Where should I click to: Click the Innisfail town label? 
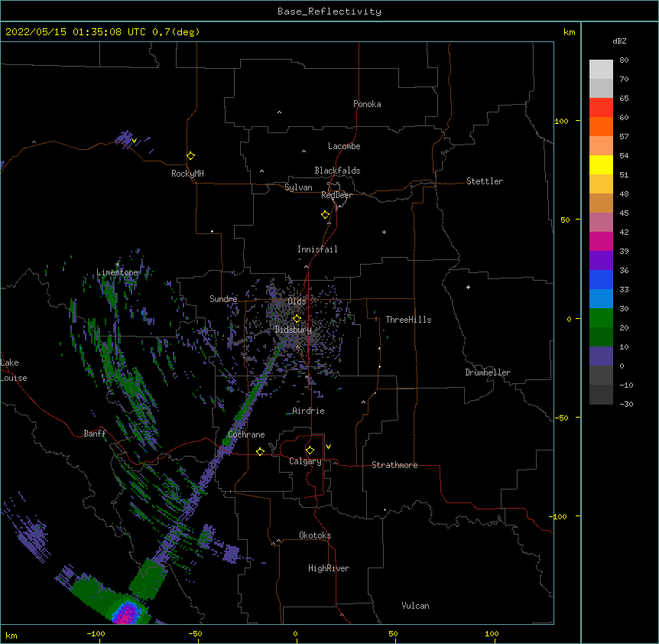tap(317, 249)
